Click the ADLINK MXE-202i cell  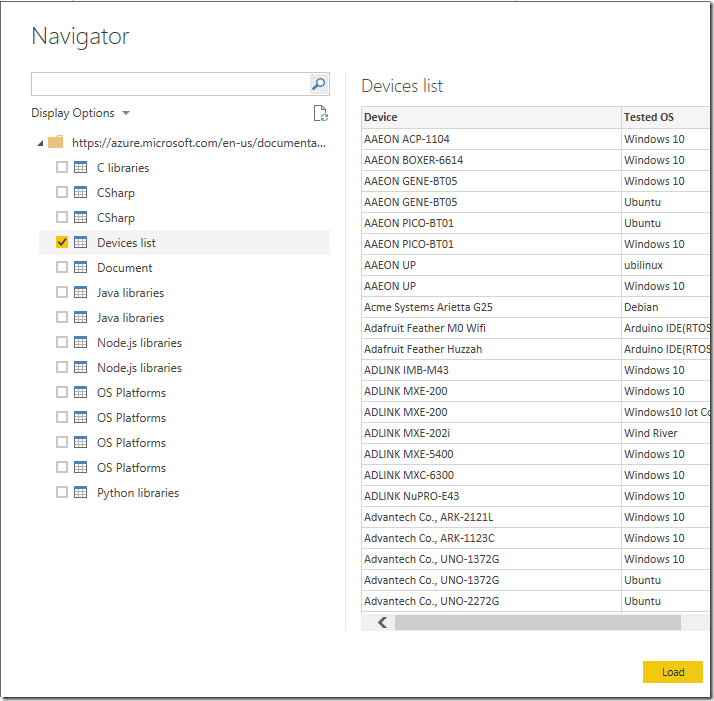(x=491, y=433)
